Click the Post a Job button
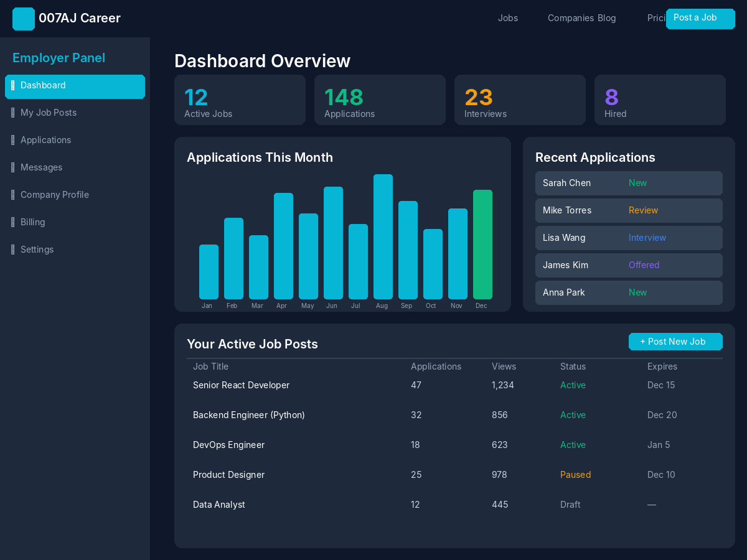The width and height of the screenshot is (747, 560). (700, 19)
